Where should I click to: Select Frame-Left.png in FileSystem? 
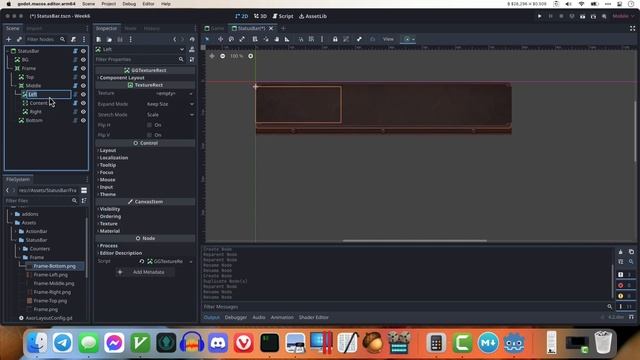[x=51, y=275]
